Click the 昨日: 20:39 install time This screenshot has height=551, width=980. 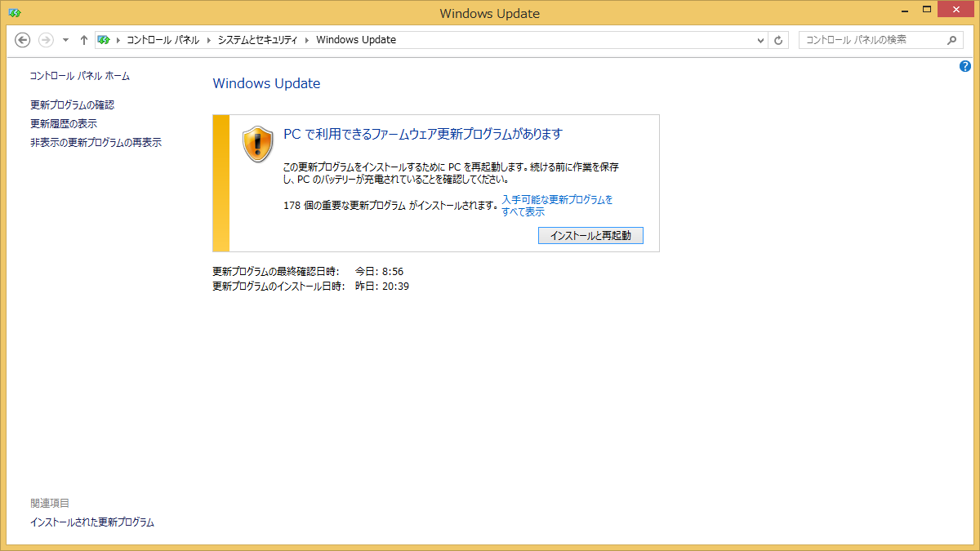(x=382, y=287)
